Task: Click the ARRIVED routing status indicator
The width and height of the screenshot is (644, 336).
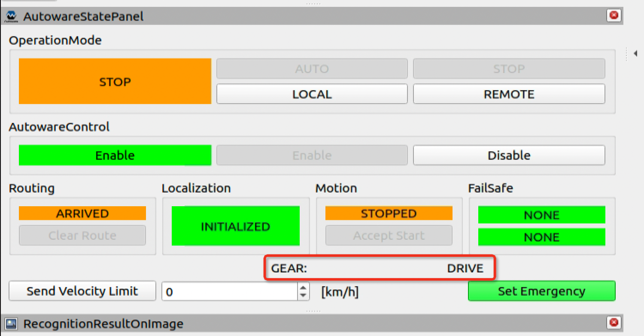Action: (x=82, y=213)
